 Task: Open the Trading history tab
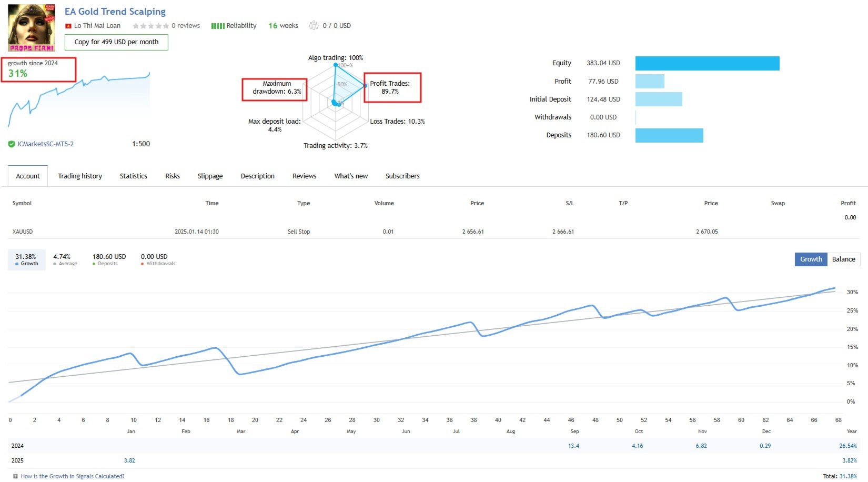(x=80, y=176)
